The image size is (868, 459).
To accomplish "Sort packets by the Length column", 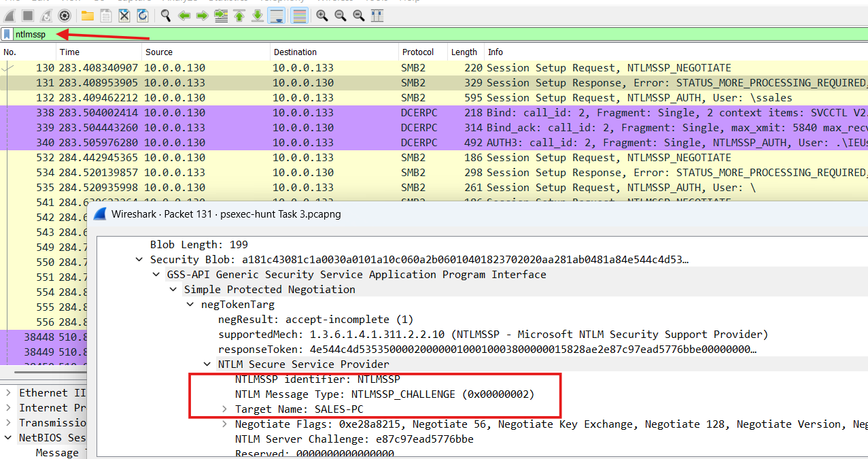I will click(466, 52).
